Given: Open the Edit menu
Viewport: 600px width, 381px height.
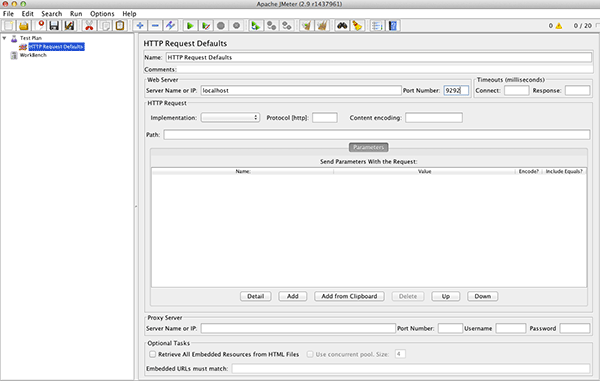Looking at the screenshot, I should point(27,13).
